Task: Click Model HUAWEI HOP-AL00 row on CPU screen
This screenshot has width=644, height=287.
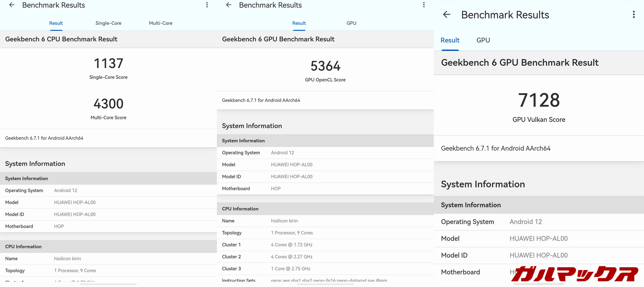Action: click(108, 203)
